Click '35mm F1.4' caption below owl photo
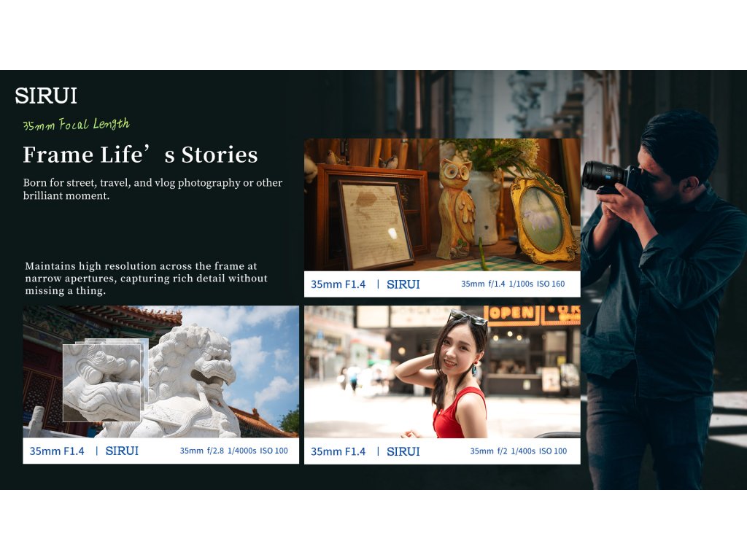This screenshot has height=560, width=747. 338,284
